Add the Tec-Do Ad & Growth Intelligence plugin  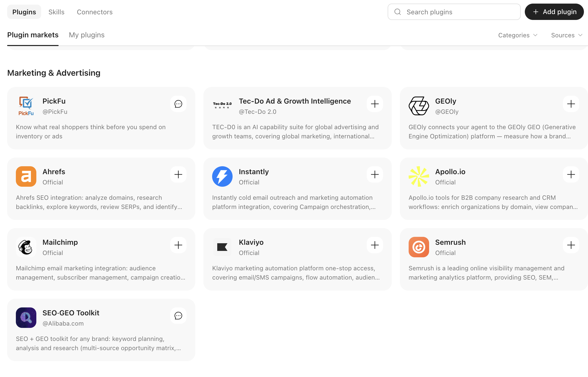(x=375, y=104)
